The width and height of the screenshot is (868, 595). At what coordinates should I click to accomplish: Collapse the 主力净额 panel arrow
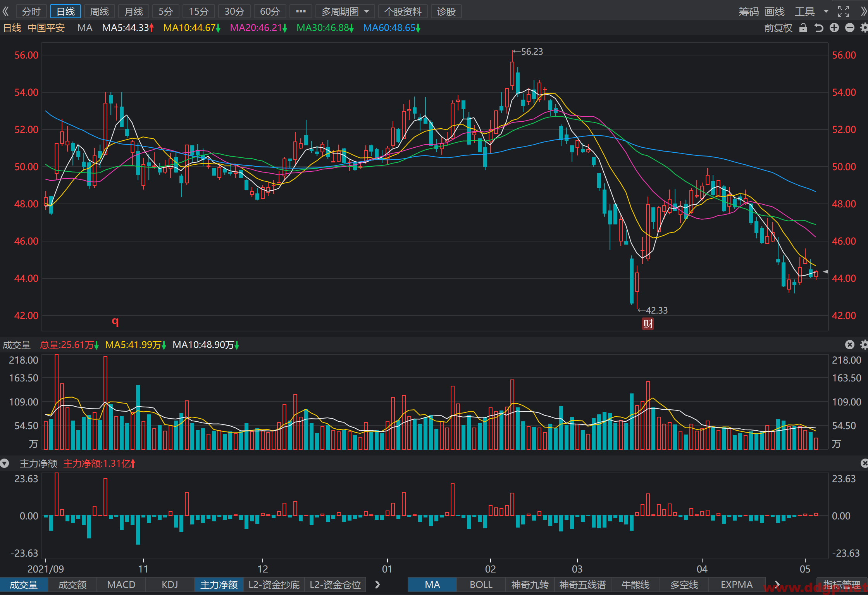5,463
